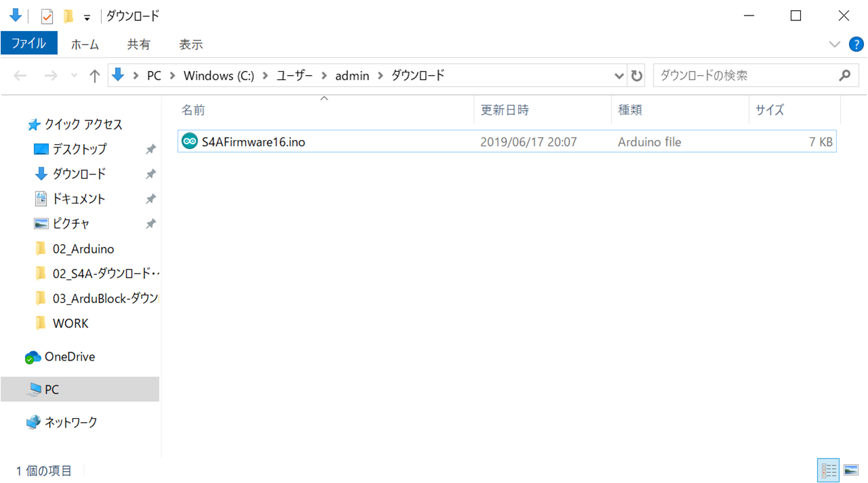Open the address bar history dropdown

tap(619, 75)
